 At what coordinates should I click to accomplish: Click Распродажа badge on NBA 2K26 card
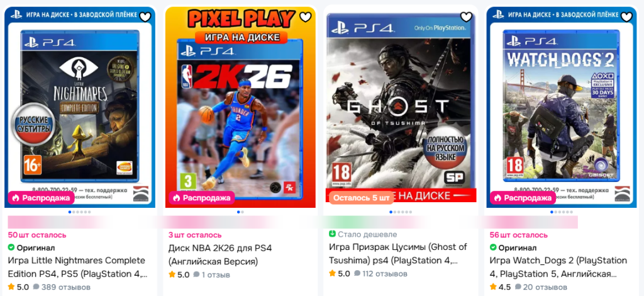[x=202, y=198]
